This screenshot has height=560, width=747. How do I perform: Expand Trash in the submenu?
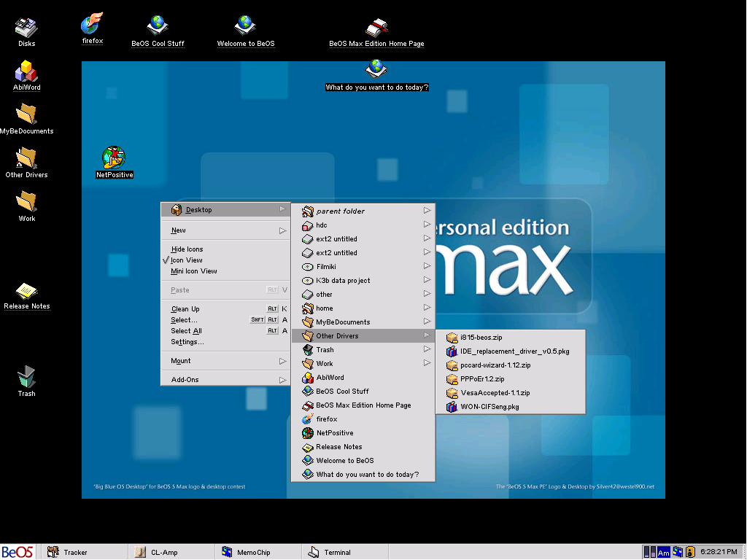363,349
